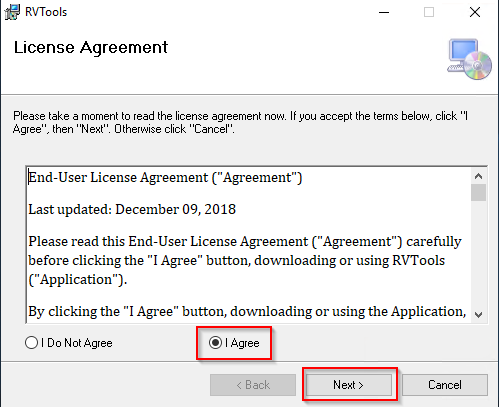Click the computer and CD setup graphic
The height and width of the screenshot is (407, 499).
point(469,59)
